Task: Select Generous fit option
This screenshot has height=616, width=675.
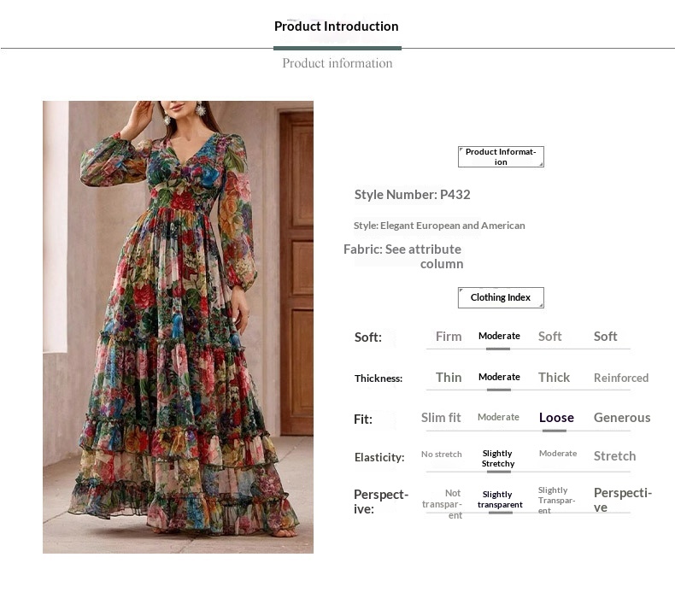Action: tap(622, 418)
